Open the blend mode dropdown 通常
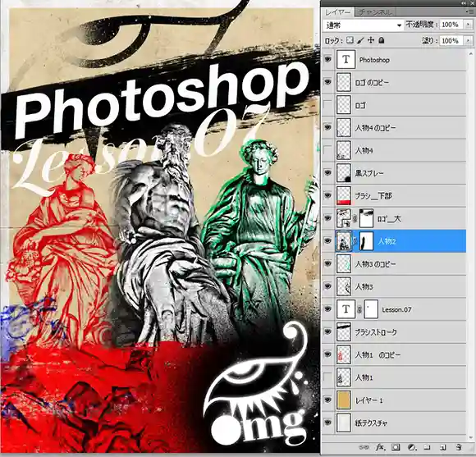476x457 pixels. point(363,25)
